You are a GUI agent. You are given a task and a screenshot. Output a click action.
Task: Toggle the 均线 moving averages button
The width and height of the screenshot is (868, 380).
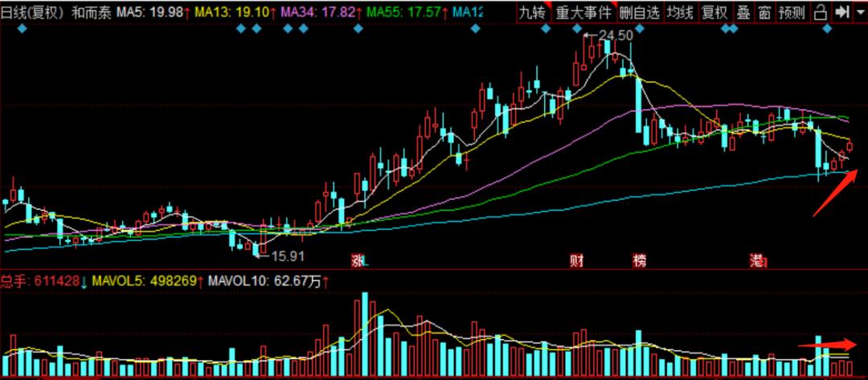pos(681,12)
